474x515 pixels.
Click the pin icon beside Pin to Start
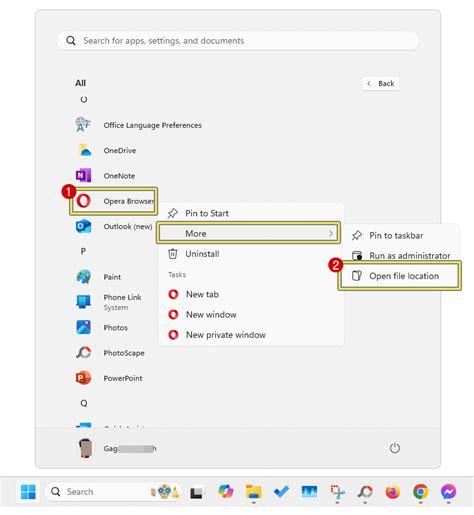click(173, 213)
